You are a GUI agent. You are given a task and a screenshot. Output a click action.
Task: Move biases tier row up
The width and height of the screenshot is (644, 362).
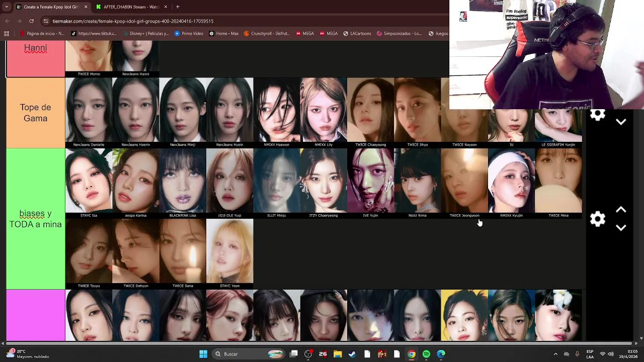621,210
